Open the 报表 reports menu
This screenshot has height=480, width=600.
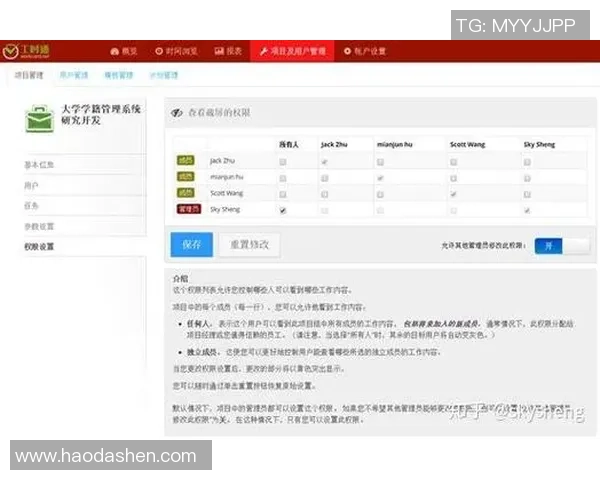coord(228,51)
